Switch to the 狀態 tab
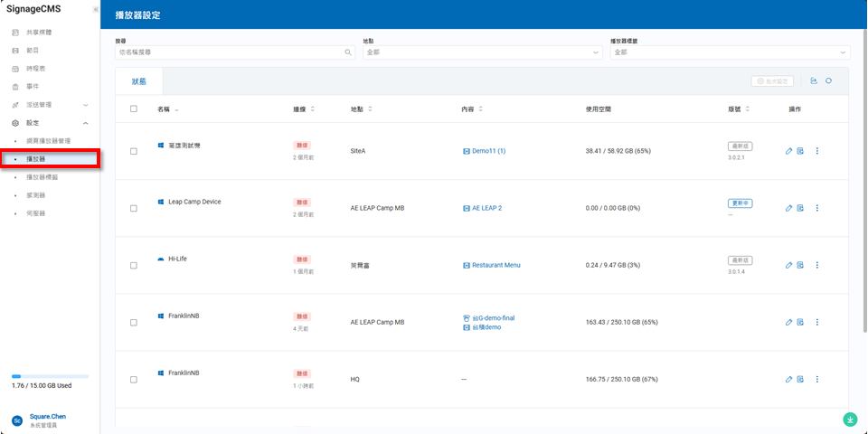868x434 pixels. click(139, 81)
